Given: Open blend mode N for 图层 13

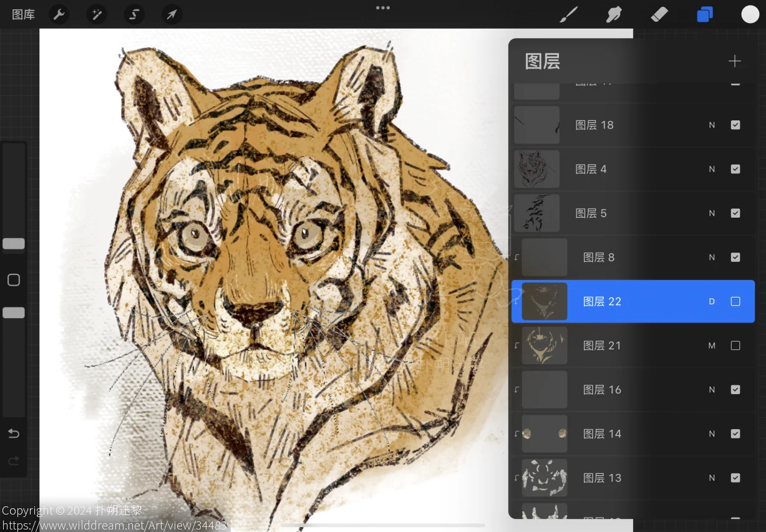Looking at the screenshot, I should 712,478.
